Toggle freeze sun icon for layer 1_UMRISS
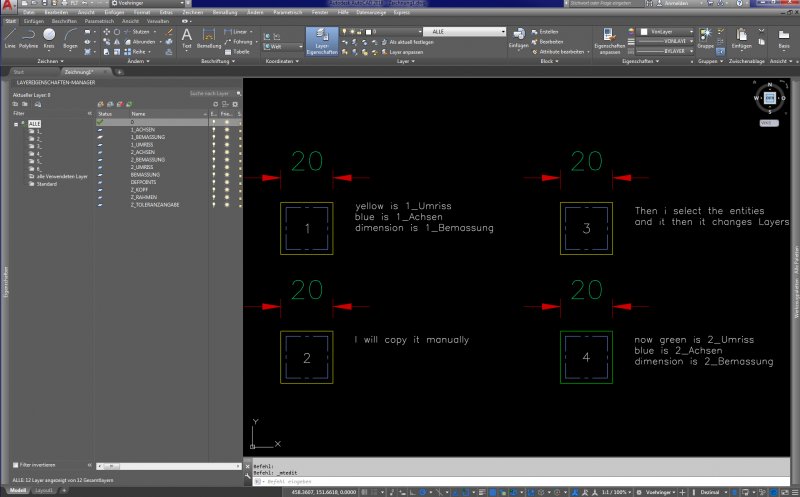 (227, 144)
